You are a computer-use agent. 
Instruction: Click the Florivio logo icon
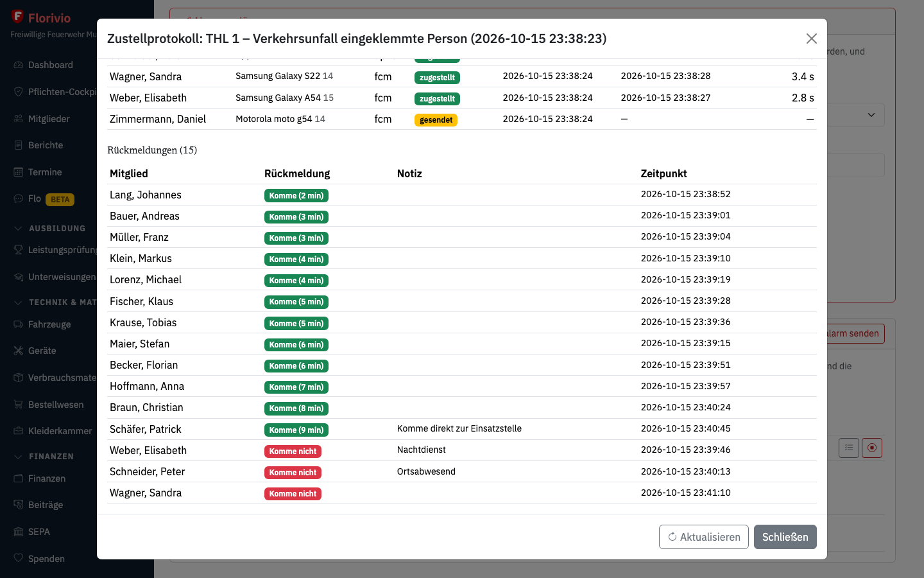pos(17,17)
